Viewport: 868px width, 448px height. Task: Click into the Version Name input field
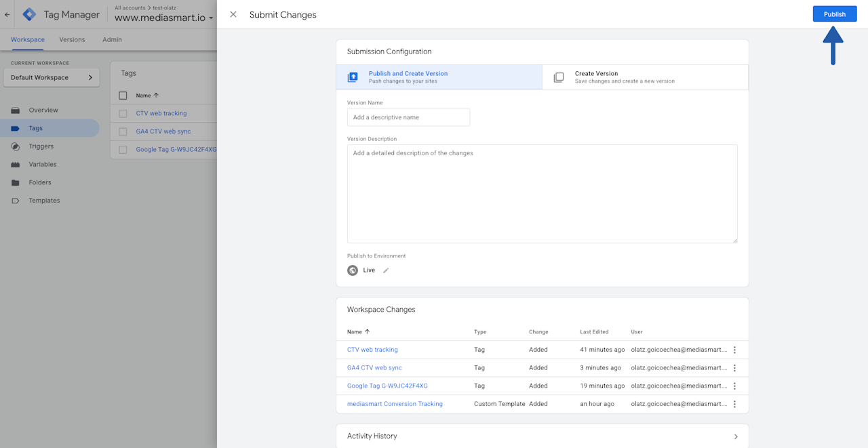click(x=408, y=117)
